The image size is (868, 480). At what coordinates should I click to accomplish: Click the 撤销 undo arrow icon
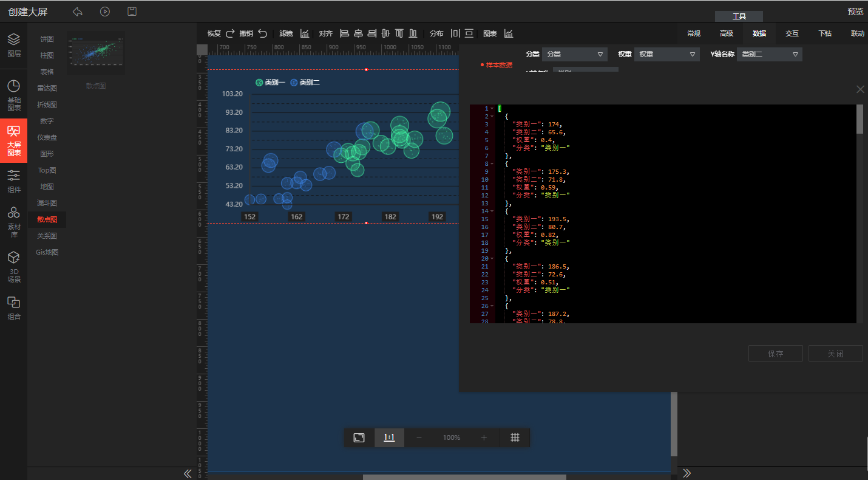pos(262,33)
